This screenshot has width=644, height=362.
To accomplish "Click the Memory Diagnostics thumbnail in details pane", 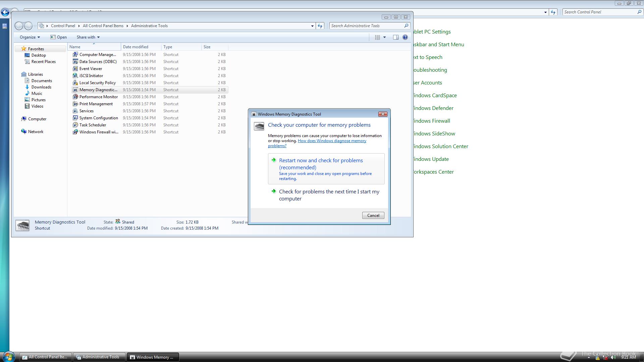I will point(23,225).
